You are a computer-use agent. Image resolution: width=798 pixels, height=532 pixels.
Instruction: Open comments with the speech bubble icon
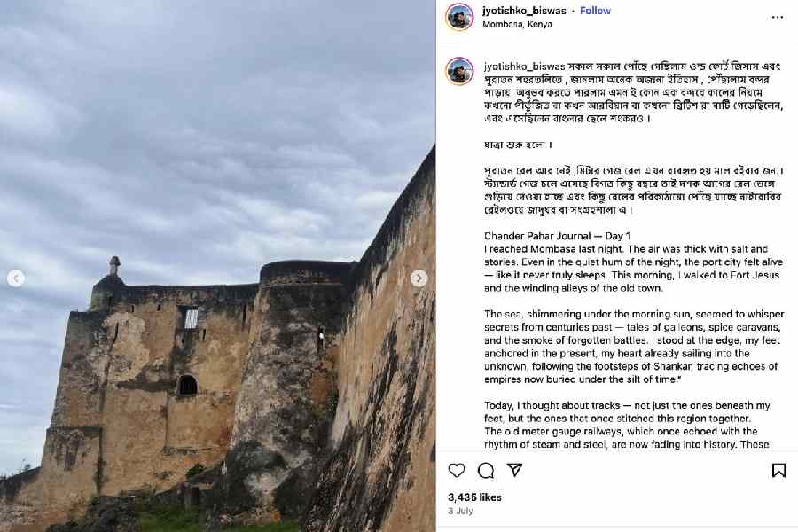pyautogui.click(x=486, y=471)
